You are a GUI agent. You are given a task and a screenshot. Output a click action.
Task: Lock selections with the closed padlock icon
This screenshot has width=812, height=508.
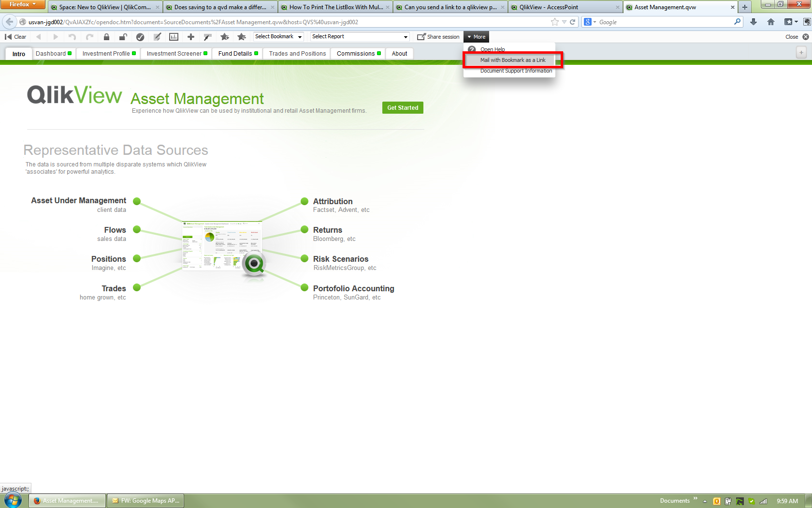tap(106, 37)
